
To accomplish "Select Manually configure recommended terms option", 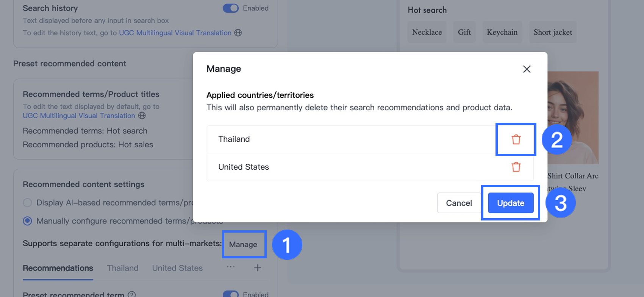I will 27,221.
